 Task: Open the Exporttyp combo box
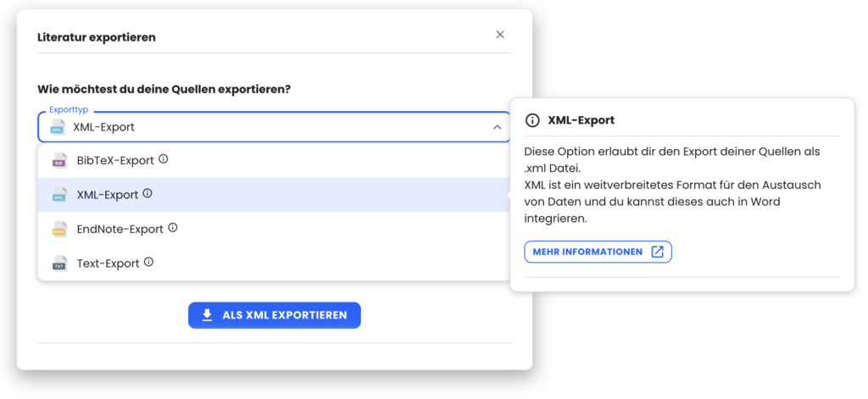click(274, 127)
